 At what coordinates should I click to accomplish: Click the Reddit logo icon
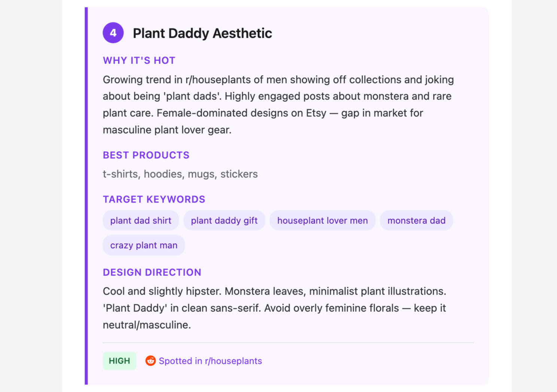click(150, 361)
